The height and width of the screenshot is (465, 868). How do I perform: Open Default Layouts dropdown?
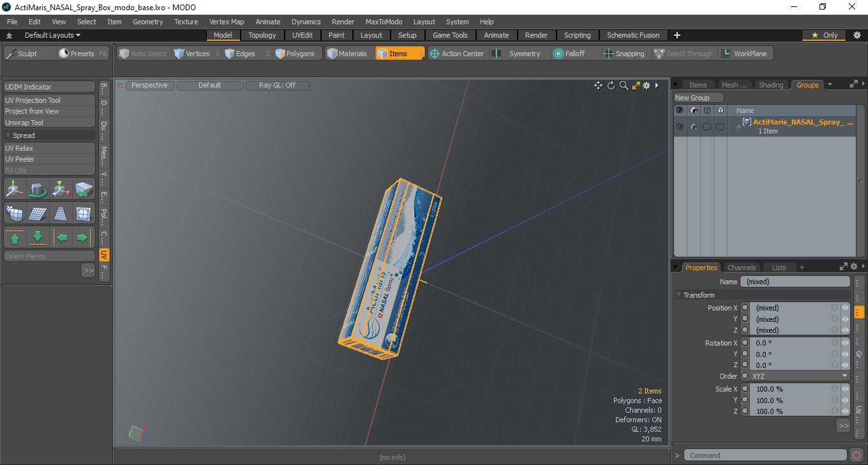52,35
